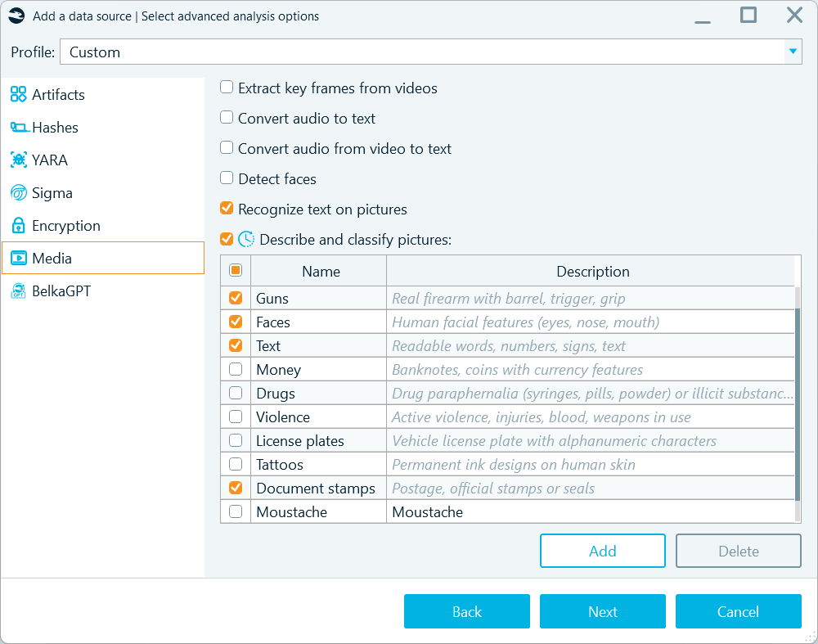Enable the Detect faces checkbox

click(x=226, y=178)
